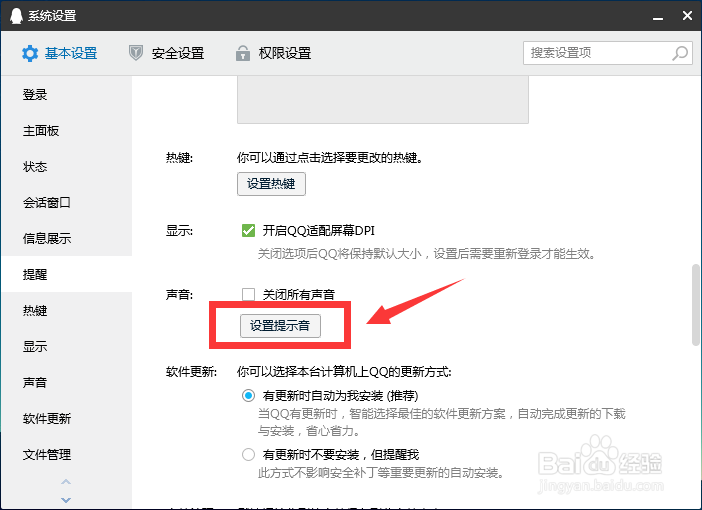Select 有更新时自动为我安装 radio option

pyautogui.click(x=248, y=395)
